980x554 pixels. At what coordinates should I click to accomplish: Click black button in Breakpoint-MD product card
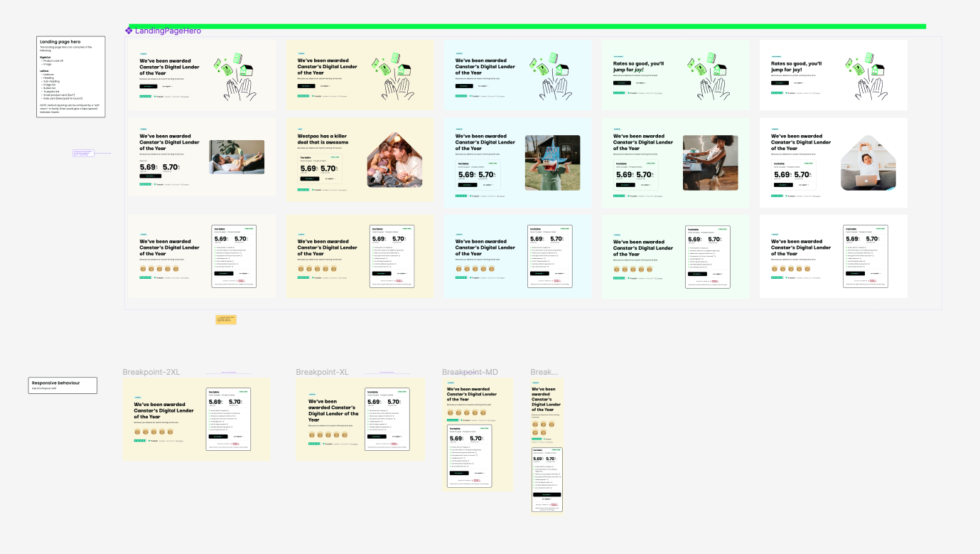[x=458, y=473]
